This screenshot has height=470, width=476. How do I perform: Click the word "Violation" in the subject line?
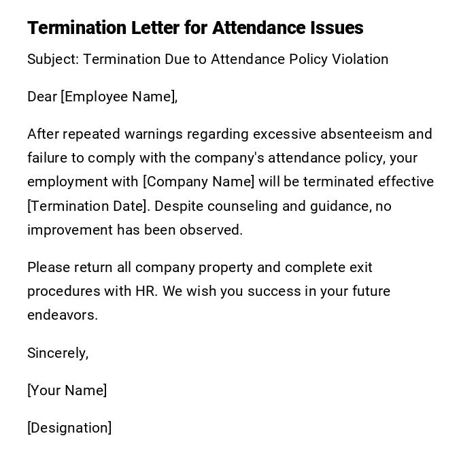tap(360, 59)
